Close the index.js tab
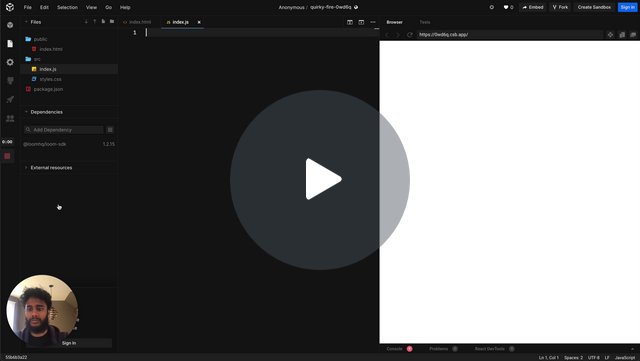The width and height of the screenshot is (640, 361). click(199, 22)
